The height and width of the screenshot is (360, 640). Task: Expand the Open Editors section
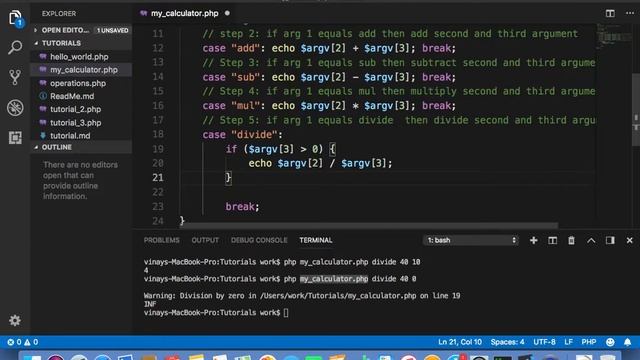pos(65,30)
